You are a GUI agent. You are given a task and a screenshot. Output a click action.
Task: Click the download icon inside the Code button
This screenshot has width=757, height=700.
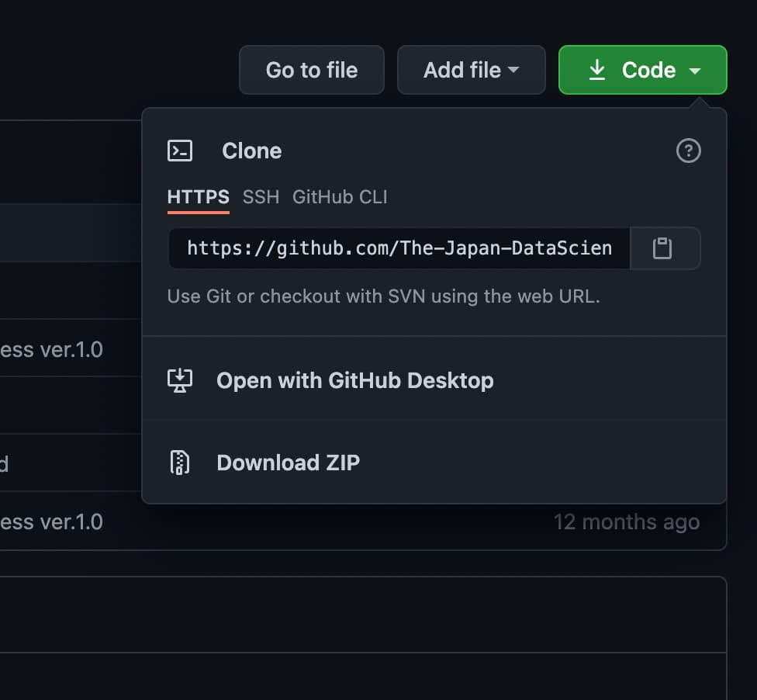click(x=597, y=69)
